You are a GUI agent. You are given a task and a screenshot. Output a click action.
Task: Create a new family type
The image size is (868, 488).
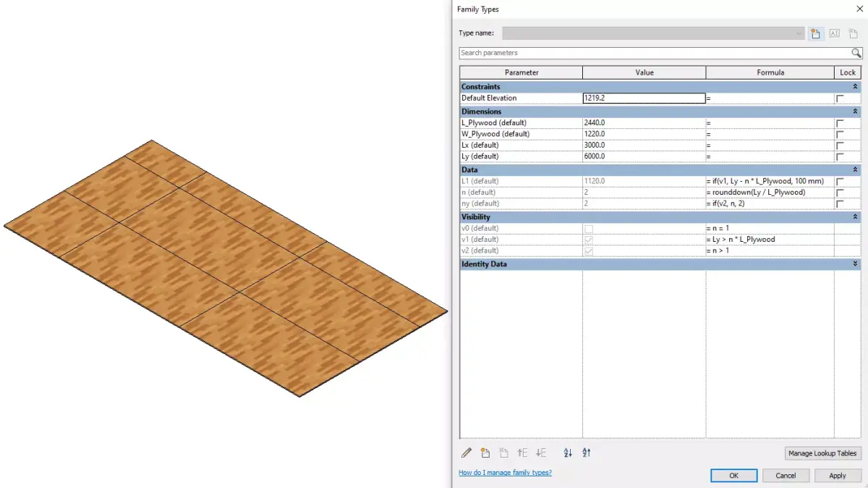816,33
